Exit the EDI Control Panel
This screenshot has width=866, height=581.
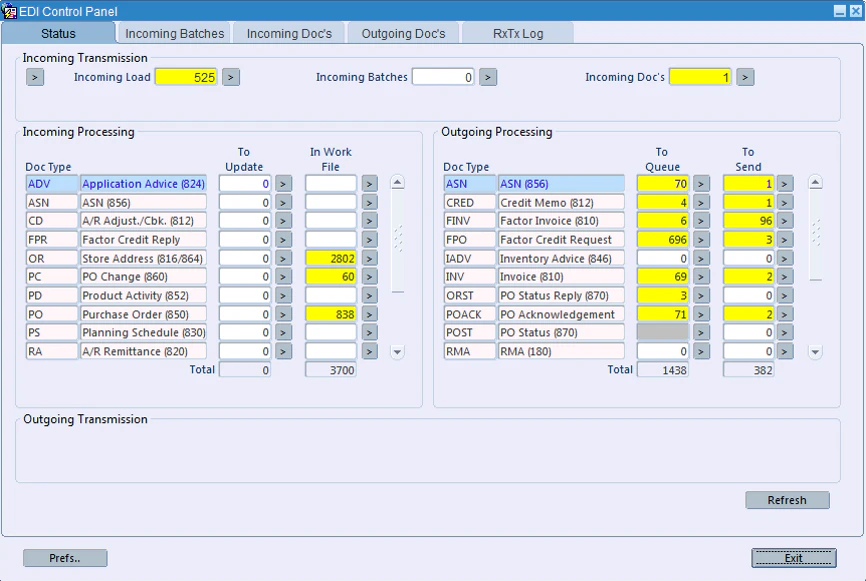[795, 558]
